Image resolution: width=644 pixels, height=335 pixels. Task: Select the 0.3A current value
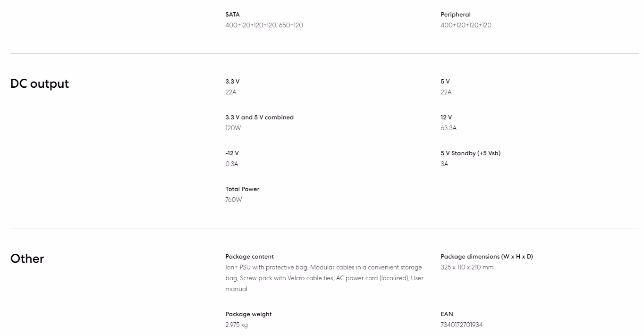click(x=232, y=164)
